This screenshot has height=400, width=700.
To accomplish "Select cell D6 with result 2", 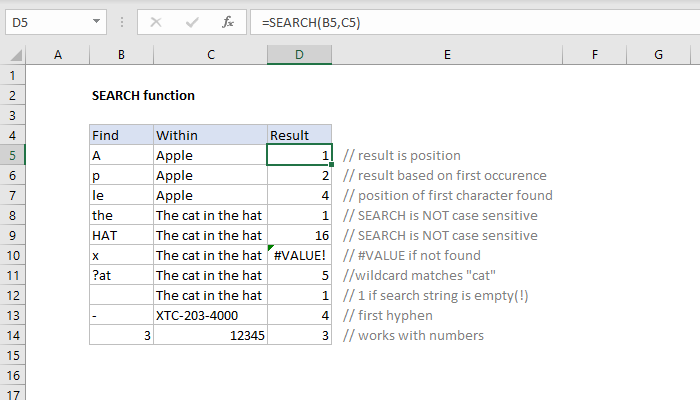I will 299,175.
